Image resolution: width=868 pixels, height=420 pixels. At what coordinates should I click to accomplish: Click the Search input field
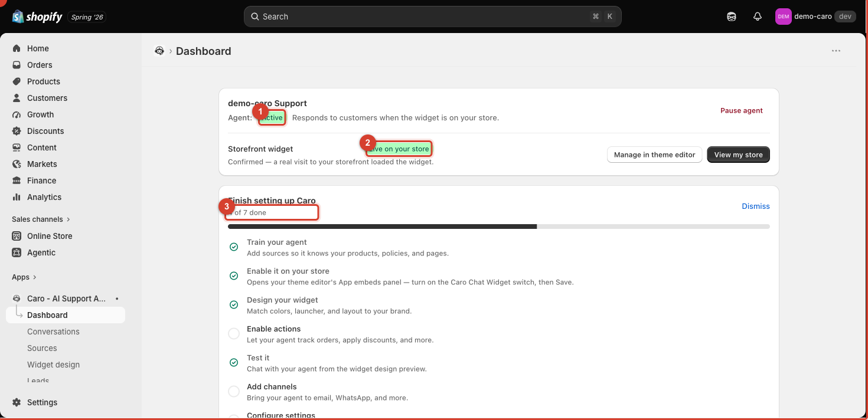tap(432, 17)
